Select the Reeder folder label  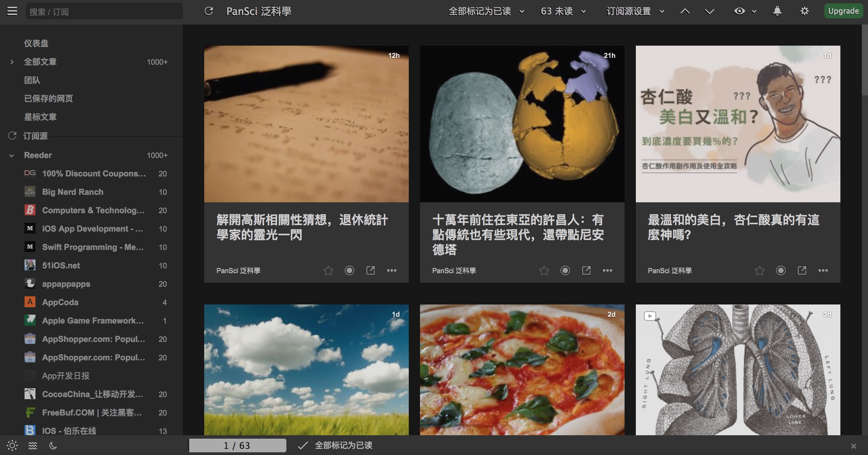(x=38, y=155)
